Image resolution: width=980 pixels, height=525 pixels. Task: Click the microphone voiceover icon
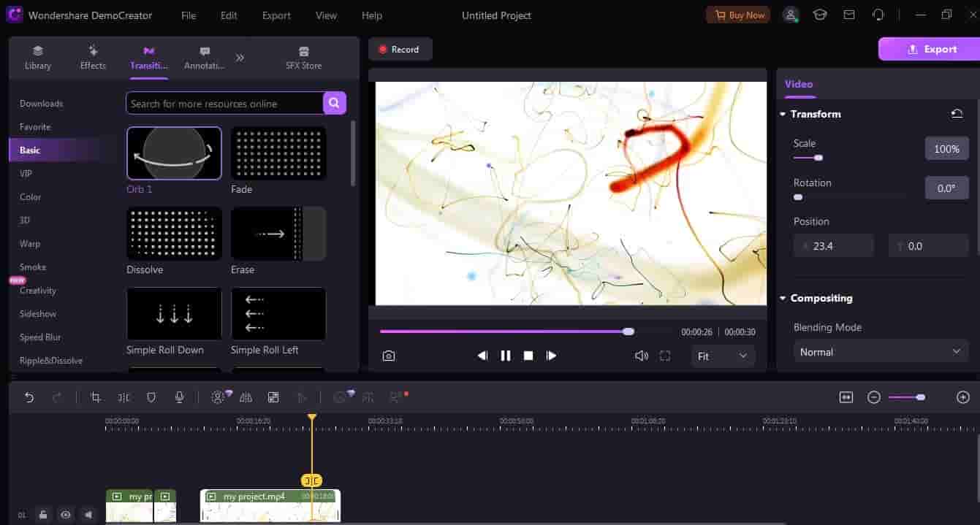pyautogui.click(x=179, y=397)
